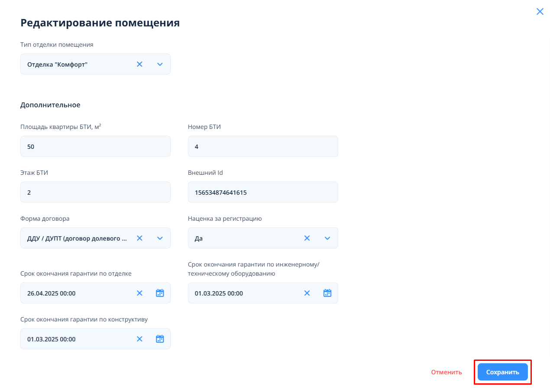Open calendar for structural warranty date
This screenshot has width=550, height=392.
click(160, 339)
